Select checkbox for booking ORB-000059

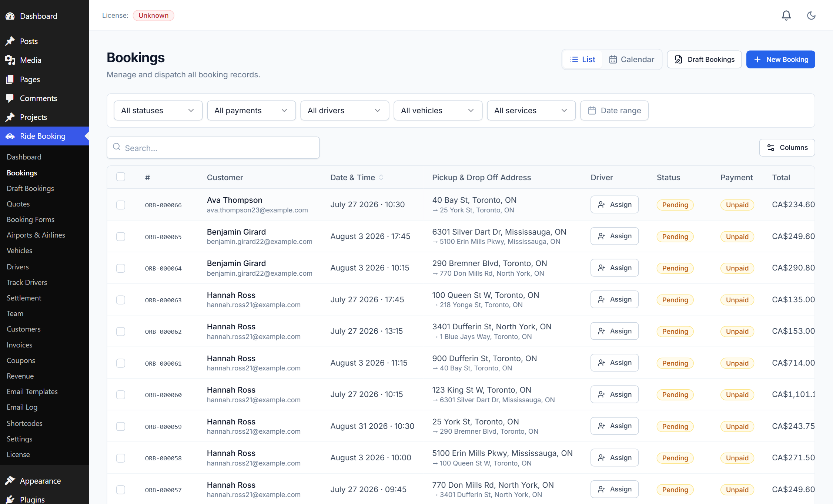[x=121, y=426]
